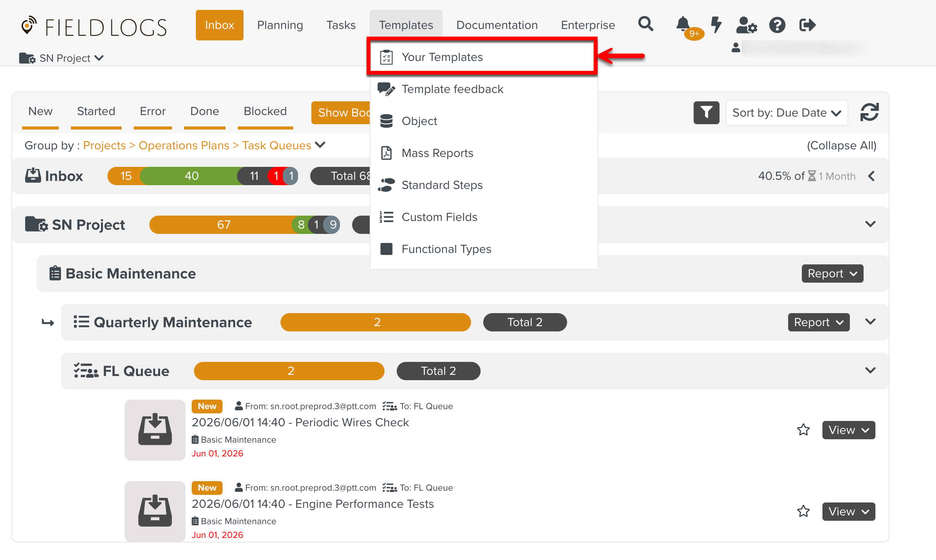936x560 pixels.
Task: Click the Basic Maintenance clipboard icon
Action: coord(55,273)
